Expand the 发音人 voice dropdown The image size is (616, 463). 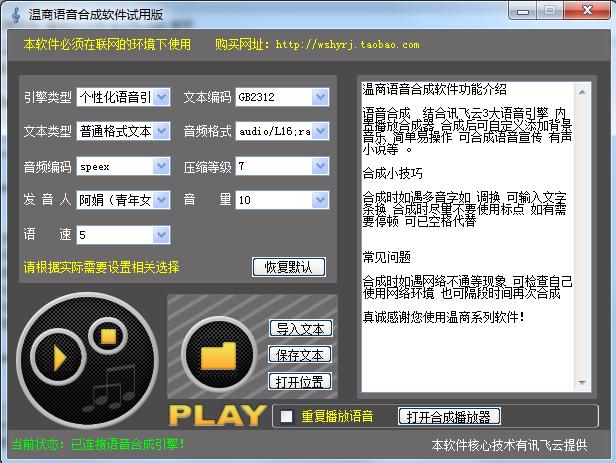click(161, 200)
